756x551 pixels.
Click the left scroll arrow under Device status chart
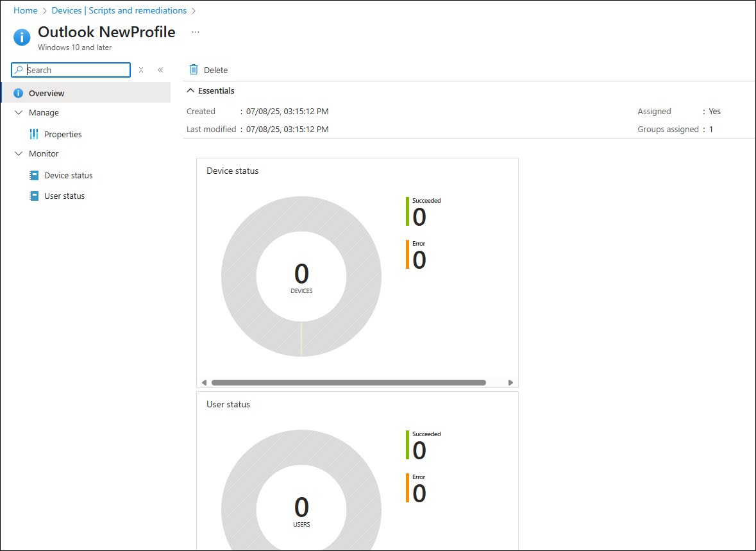(204, 382)
